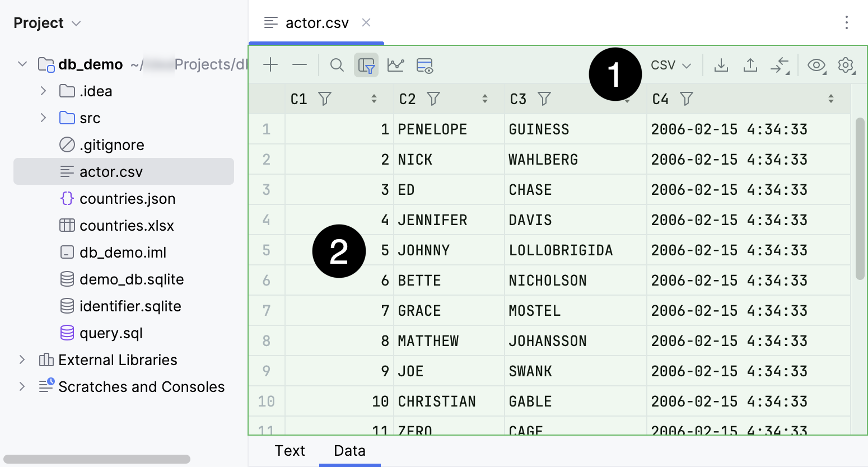Select the demo_db.sqlite database file

tap(132, 279)
